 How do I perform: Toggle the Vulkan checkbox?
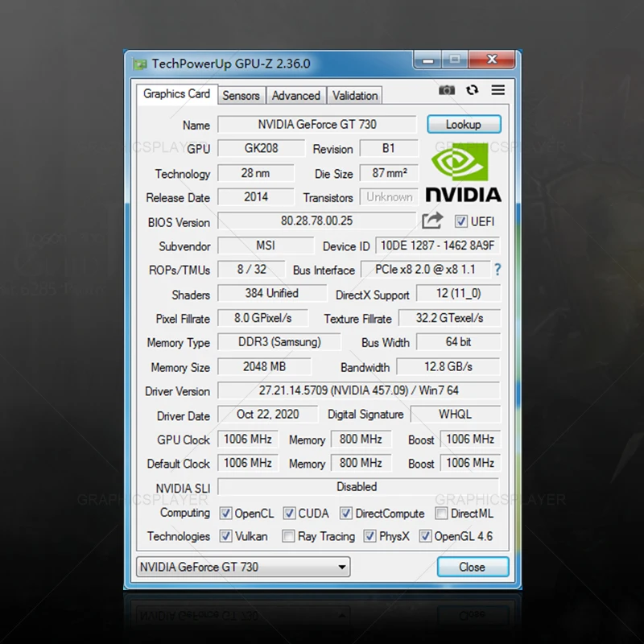pyautogui.click(x=225, y=536)
